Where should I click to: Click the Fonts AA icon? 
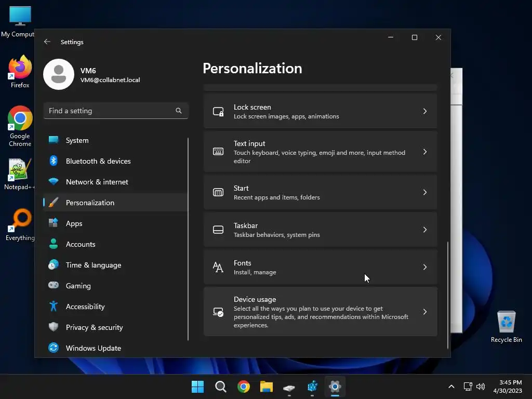click(218, 268)
